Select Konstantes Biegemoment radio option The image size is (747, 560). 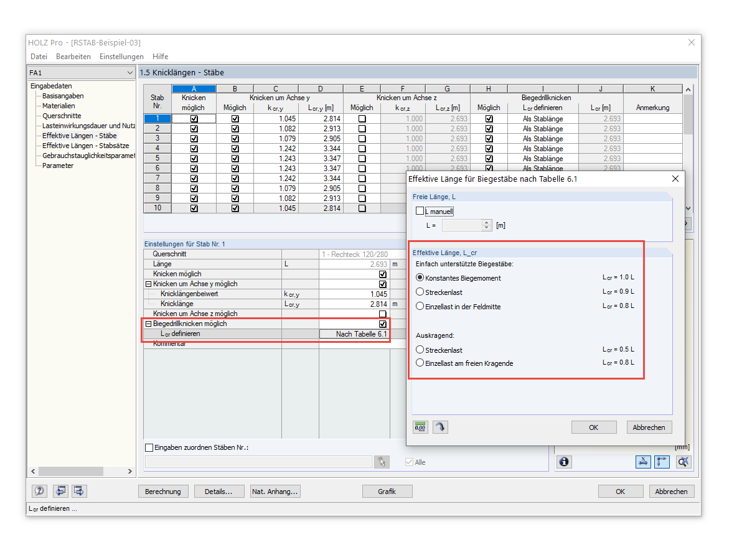click(420, 278)
